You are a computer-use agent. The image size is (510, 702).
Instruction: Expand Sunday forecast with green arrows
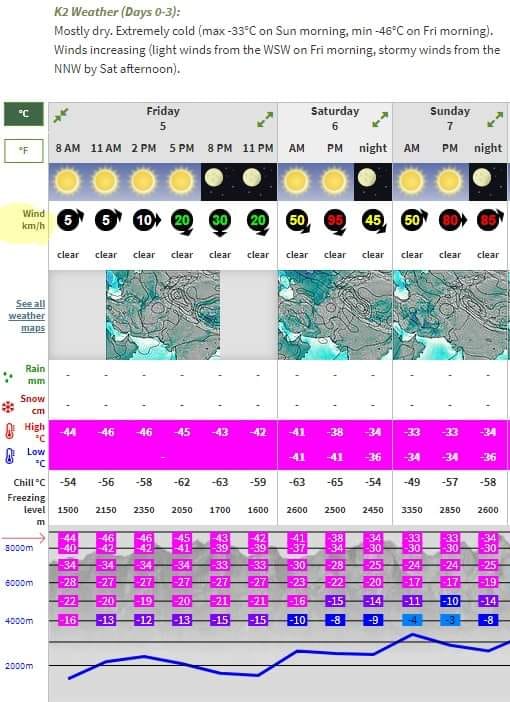495,120
